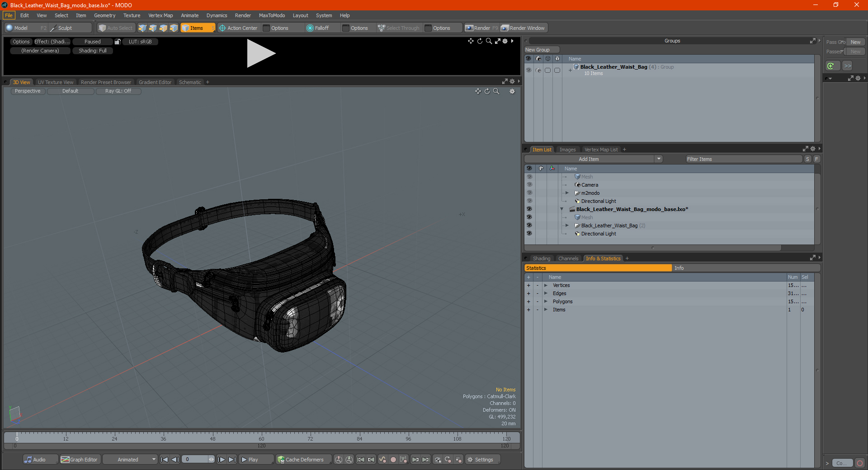Open 3D viewport gear settings
This screenshot has height=470, width=868.
click(x=512, y=91)
